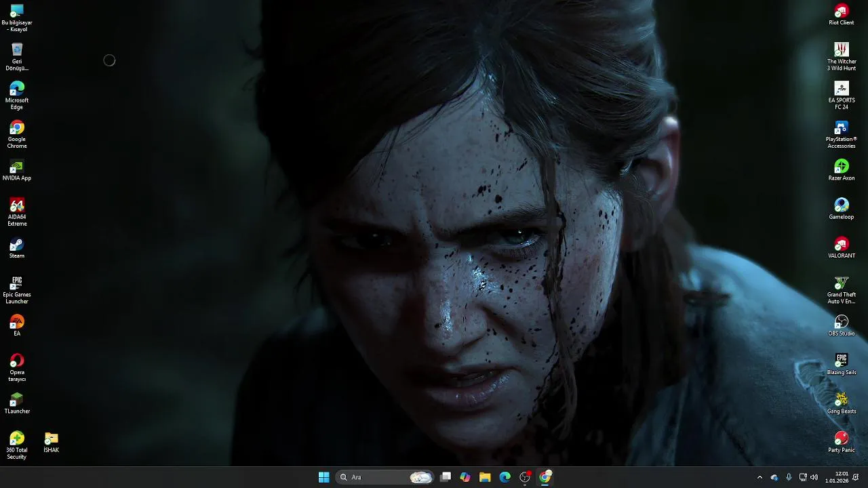This screenshot has height=488, width=868.
Task: Select the Blazing Sails desktop icon
Action: [842, 365]
